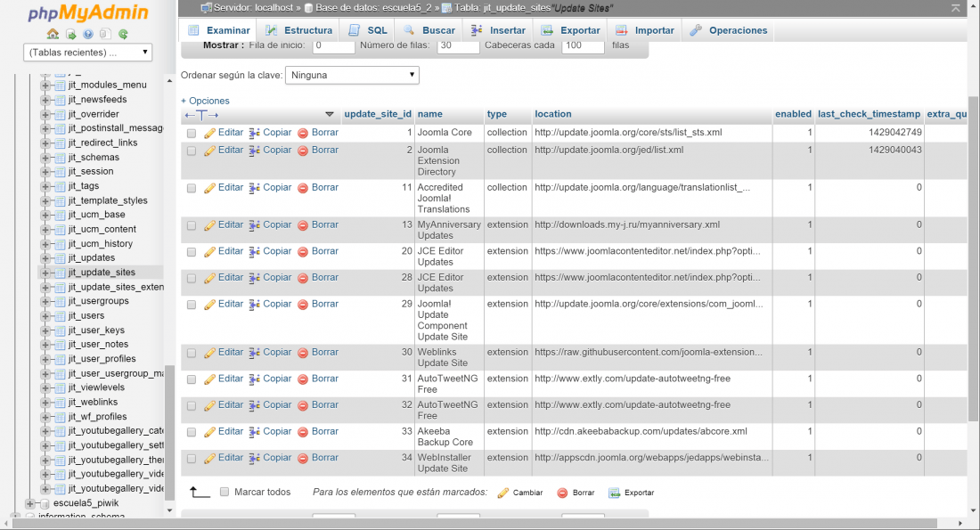The height and width of the screenshot is (530, 980).
Task: Click table icon beside jit_tags
Action: (x=60, y=185)
